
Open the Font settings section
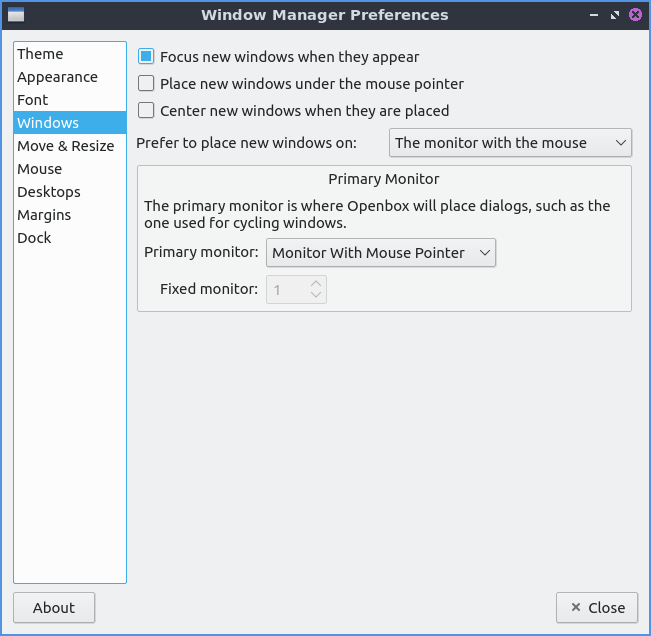click(33, 100)
